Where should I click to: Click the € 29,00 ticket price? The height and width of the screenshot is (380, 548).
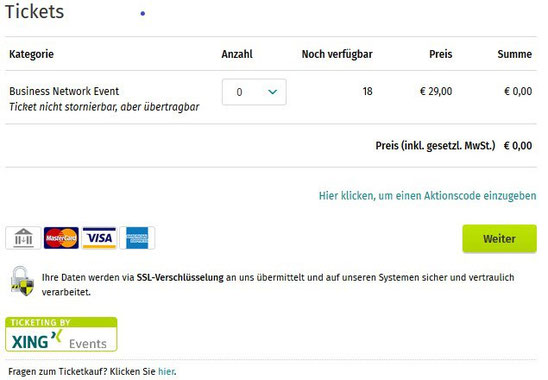436,92
